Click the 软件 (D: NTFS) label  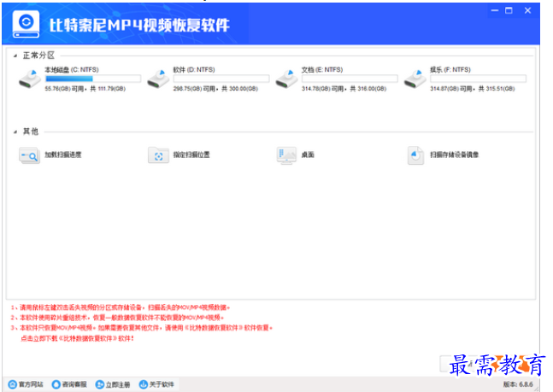click(194, 70)
